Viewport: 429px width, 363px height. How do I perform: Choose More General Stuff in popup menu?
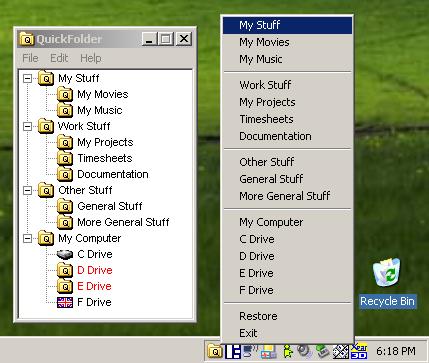(287, 196)
